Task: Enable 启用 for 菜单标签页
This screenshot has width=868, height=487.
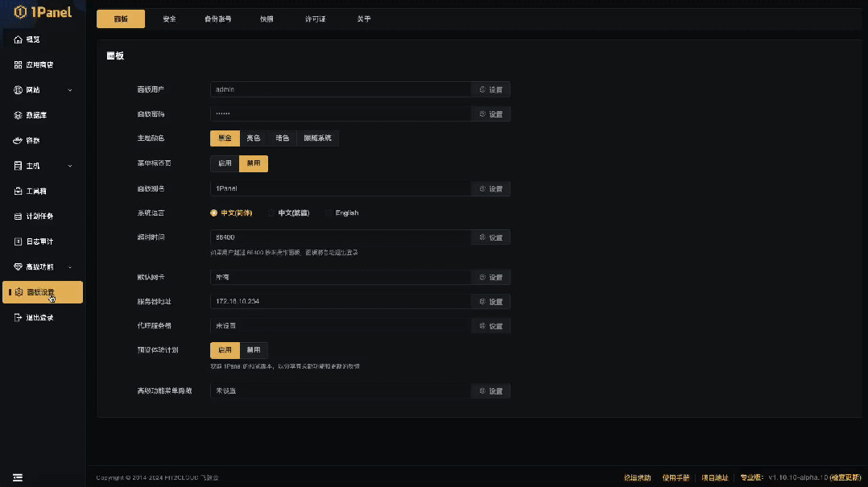Action: point(224,163)
